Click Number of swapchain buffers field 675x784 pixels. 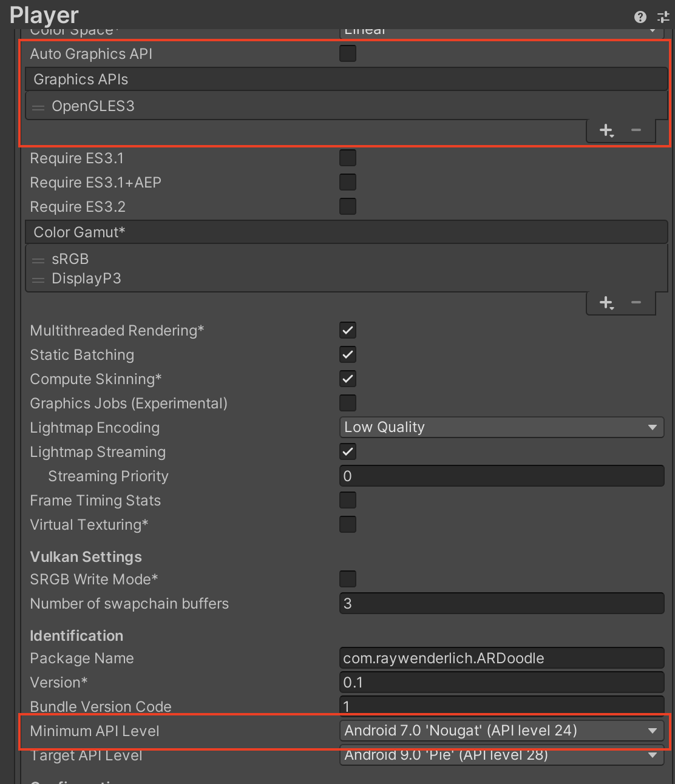tap(501, 604)
